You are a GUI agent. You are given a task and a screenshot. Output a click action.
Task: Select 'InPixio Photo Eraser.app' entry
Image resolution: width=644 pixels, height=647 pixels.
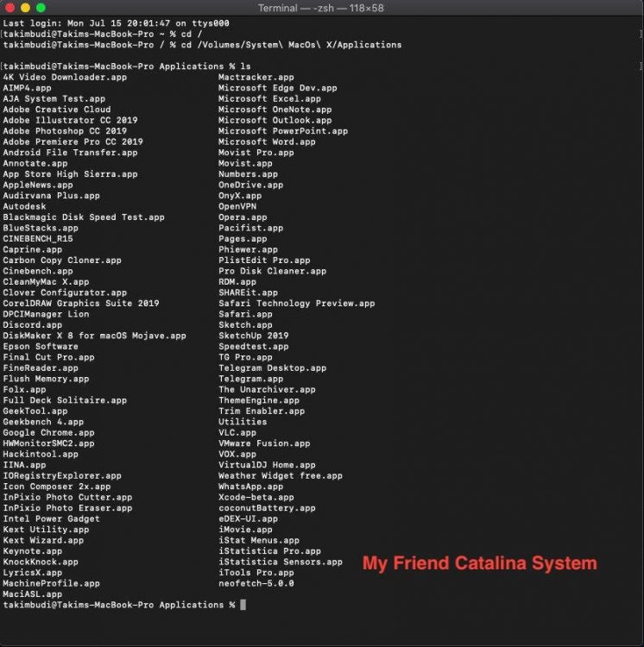click(x=67, y=508)
